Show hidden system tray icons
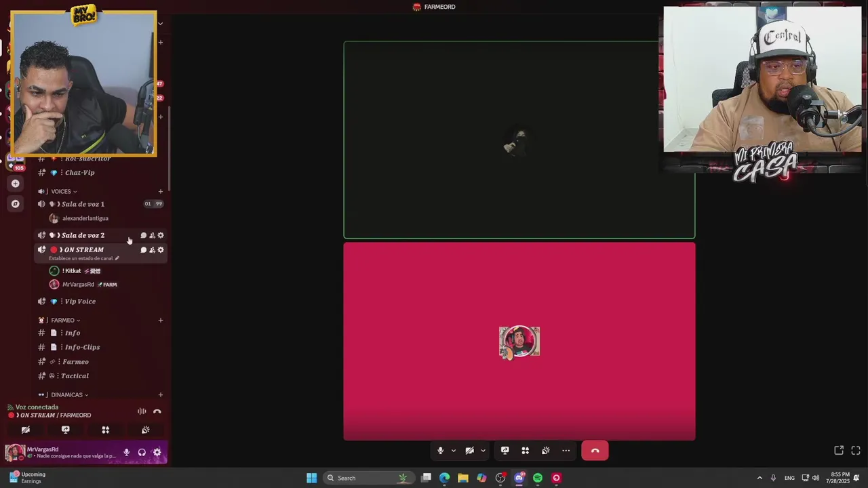Image resolution: width=868 pixels, height=488 pixels. [759, 478]
